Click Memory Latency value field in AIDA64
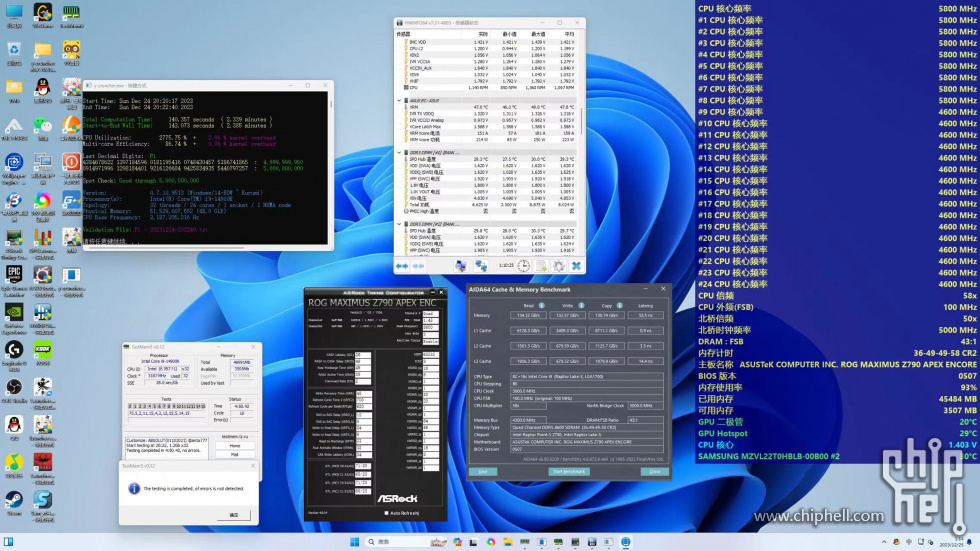Viewport: 980px width, 551px height. pyautogui.click(x=646, y=315)
